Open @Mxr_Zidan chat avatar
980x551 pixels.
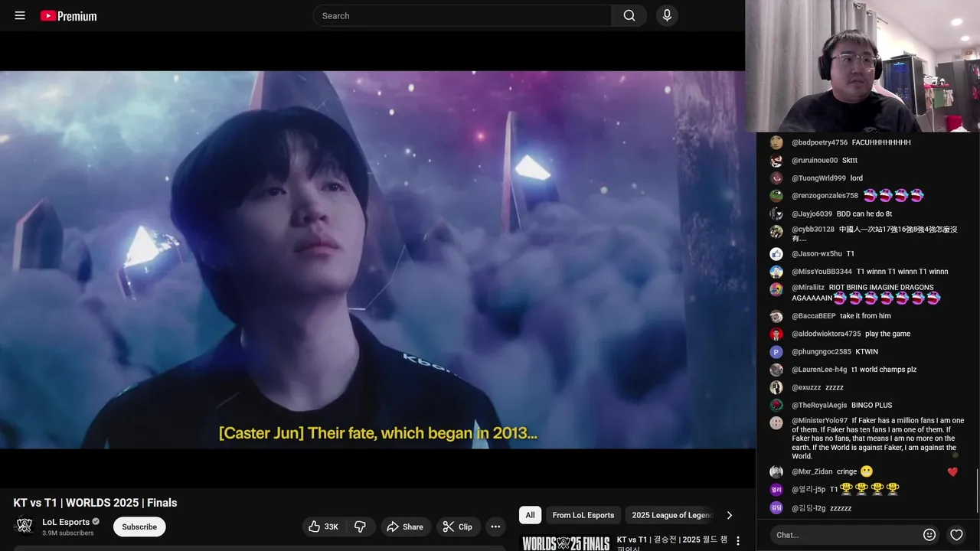[x=776, y=472]
